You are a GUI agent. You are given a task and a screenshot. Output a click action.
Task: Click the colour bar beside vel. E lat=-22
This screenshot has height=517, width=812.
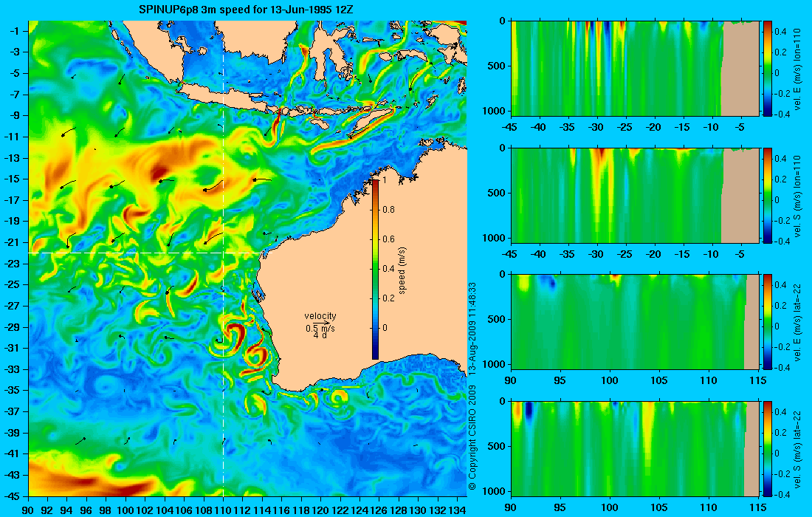(768, 322)
